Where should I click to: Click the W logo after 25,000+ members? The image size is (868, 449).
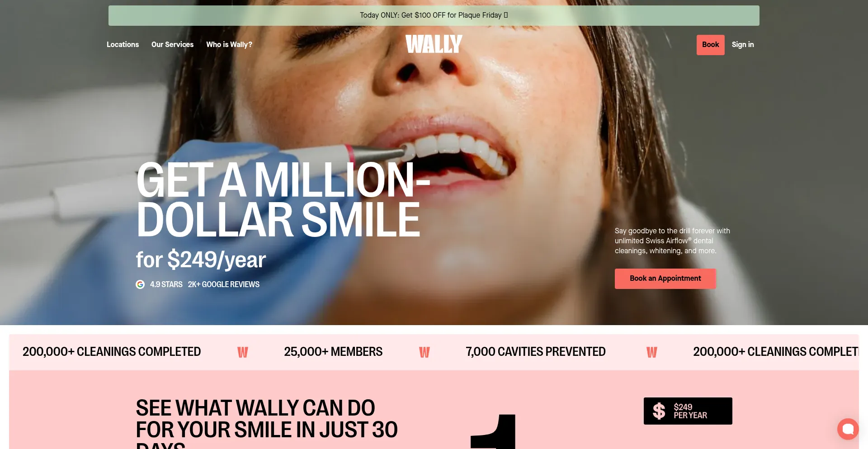[x=424, y=352]
